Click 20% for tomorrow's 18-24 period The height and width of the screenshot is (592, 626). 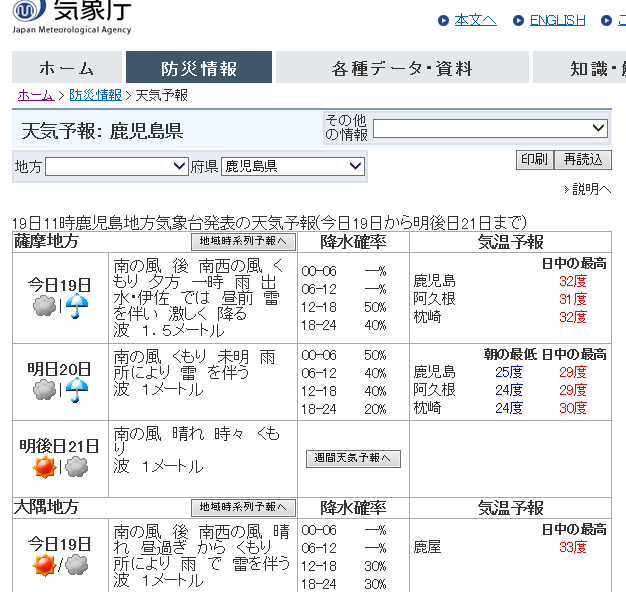coord(375,409)
